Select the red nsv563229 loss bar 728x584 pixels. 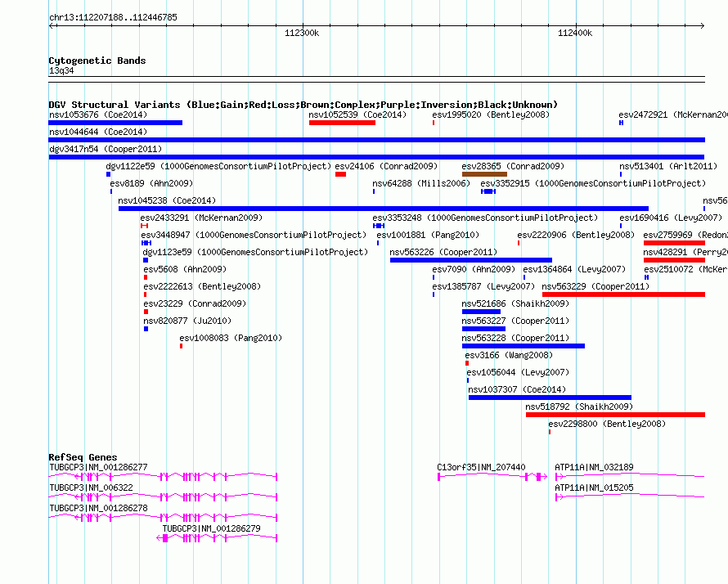pos(623,294)
